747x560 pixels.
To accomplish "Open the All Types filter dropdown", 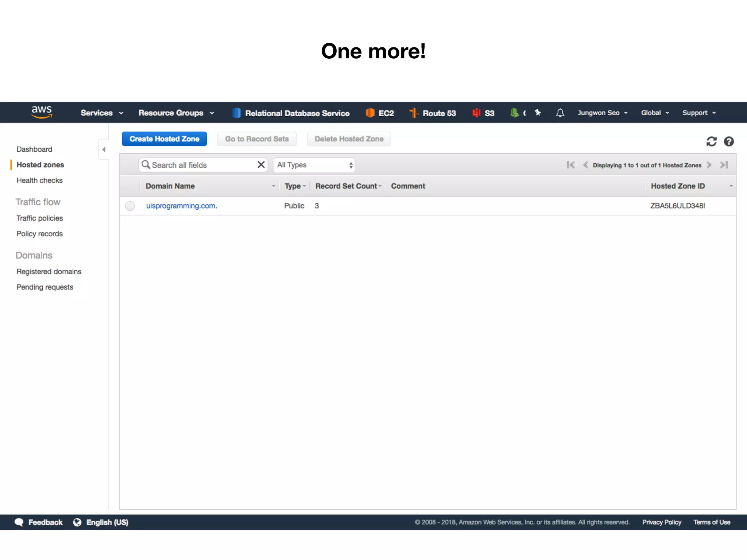I will click(x=314, y=165).
